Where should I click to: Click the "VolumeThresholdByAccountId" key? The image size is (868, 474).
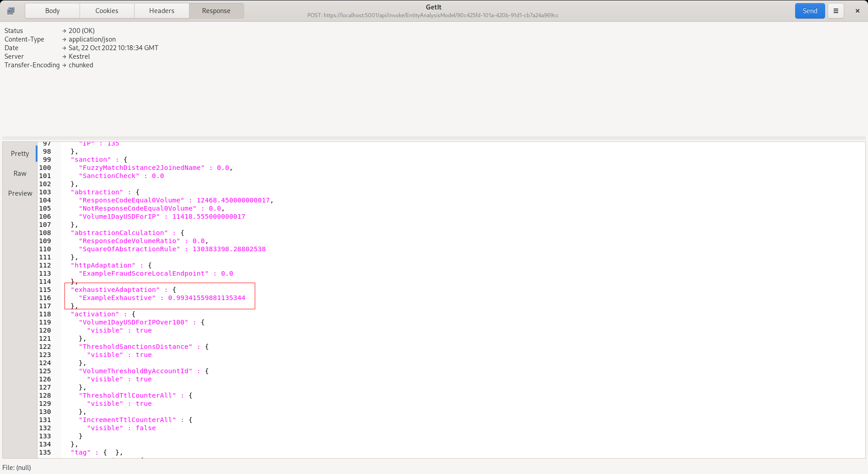pos(136,371)
